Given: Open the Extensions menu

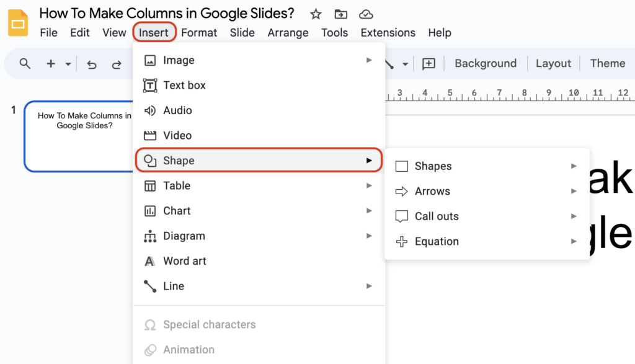Looking at the screenshot, I should pos(388,33).
